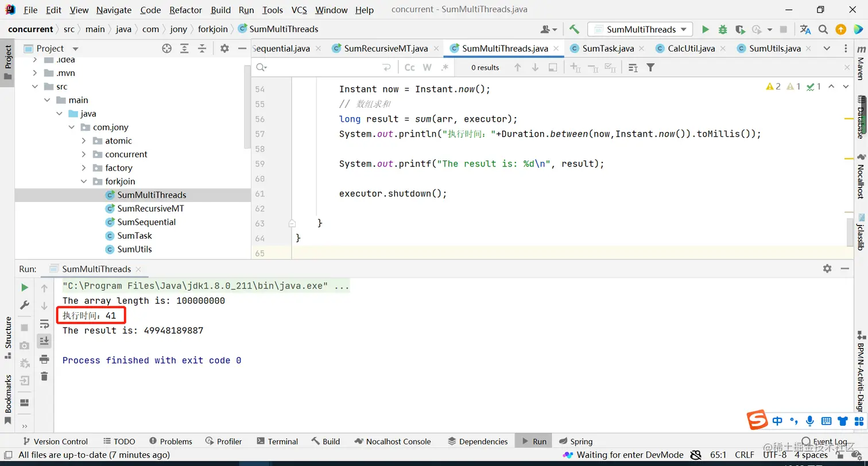Open the Refactor menu
The width and height of the screenshot is (868, 466).
pyautogui.click(x=186, y=10)
